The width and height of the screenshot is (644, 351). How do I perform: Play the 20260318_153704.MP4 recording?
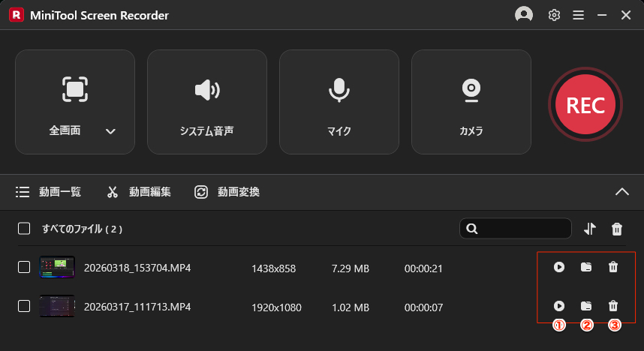pos(558,267)
